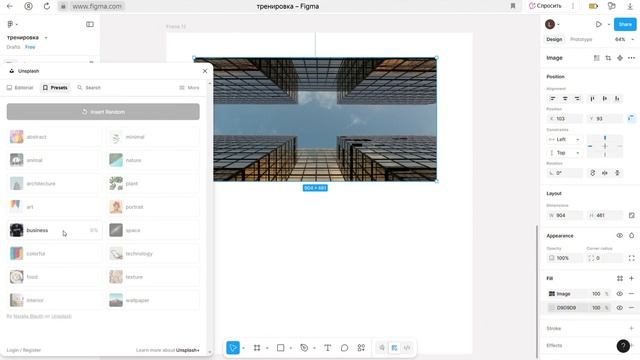Open the zoom 64% dropdown
Image resolution: width=640 pixels, height=360 pixels.
(x=624, y=39)
